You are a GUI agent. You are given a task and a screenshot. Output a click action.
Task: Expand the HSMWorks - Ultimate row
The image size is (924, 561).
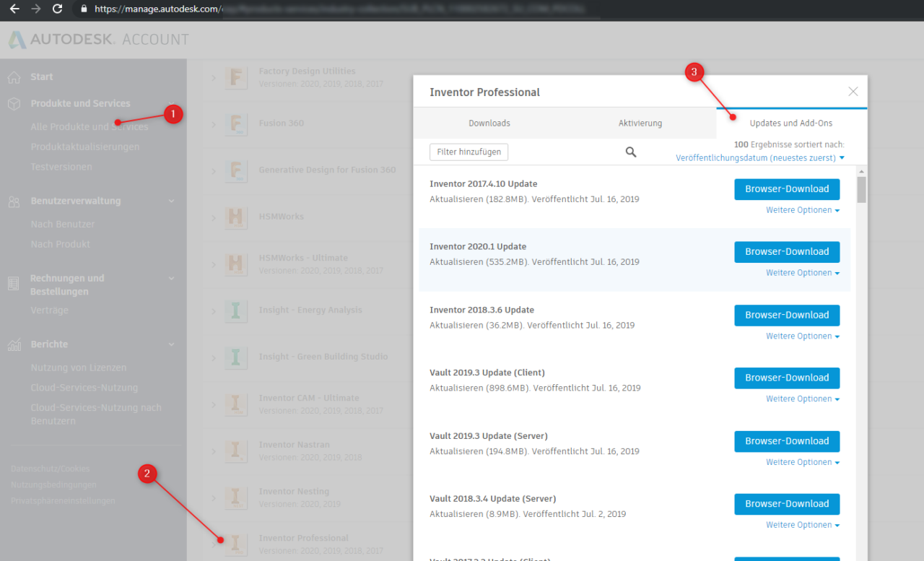[x=214, y=264]
